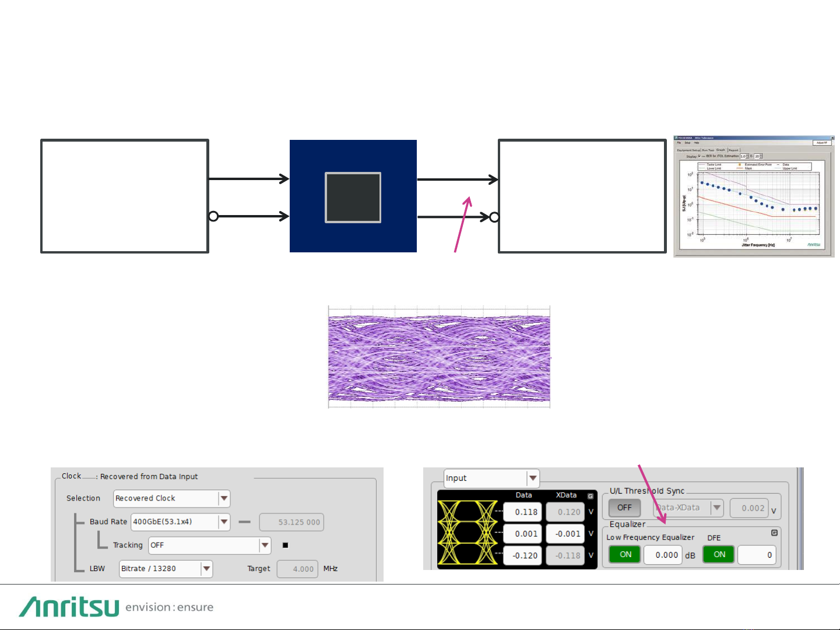Click the G icon in Equalizer panel
840x630 pixels.
click(x=774, y=533)
